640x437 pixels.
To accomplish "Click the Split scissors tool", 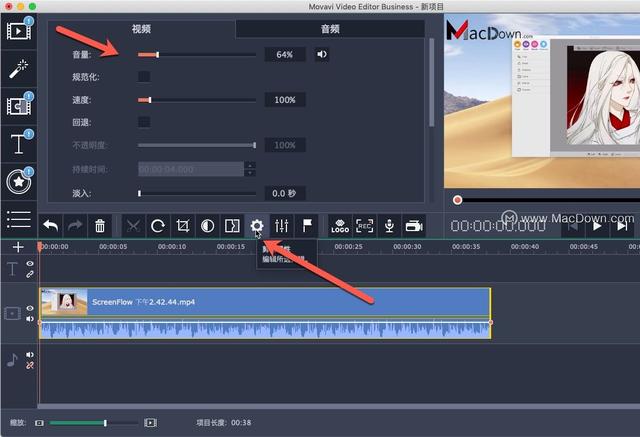I will click(x=133, y=226).
